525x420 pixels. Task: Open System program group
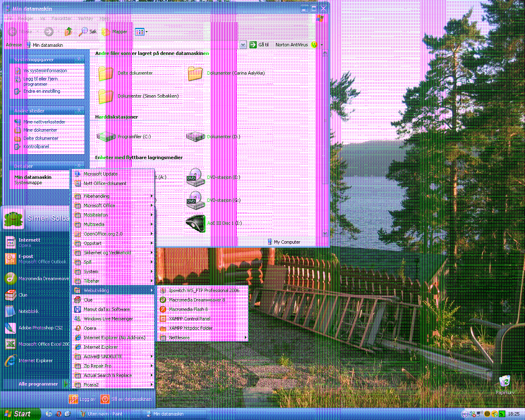(114, 272)
